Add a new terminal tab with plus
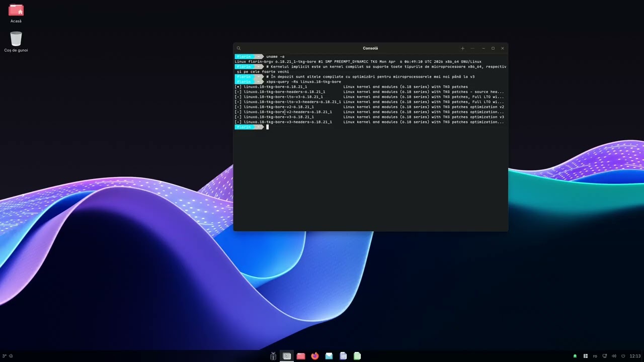This screenshot has height=362, width=644. pos(462,48)
